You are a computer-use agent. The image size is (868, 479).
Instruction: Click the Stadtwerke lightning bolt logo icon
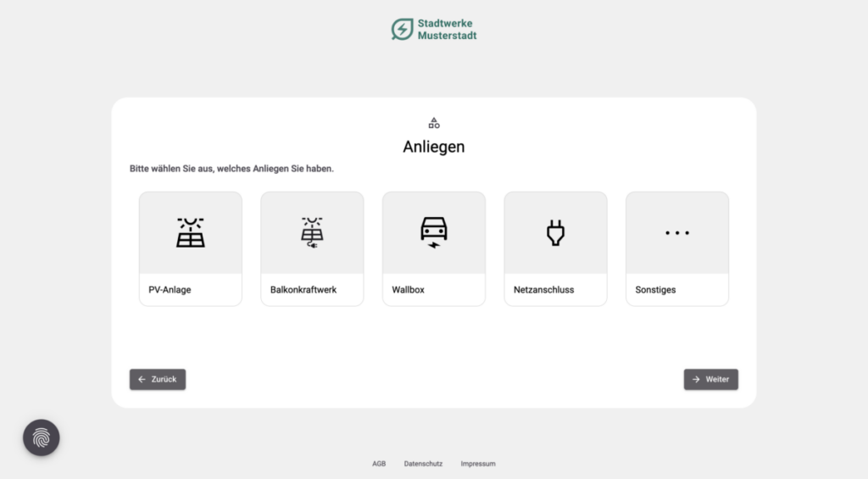pyautogui.click(x=402, y=30)
